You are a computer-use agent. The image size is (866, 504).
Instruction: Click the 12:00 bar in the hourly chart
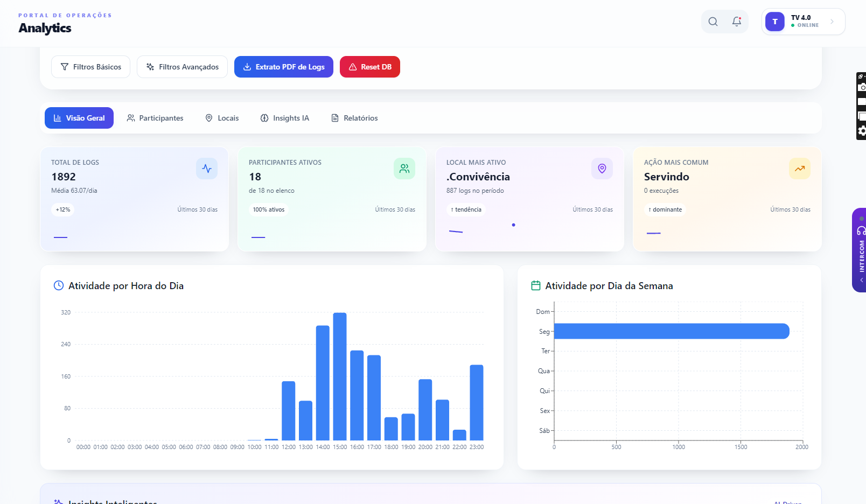289,411
